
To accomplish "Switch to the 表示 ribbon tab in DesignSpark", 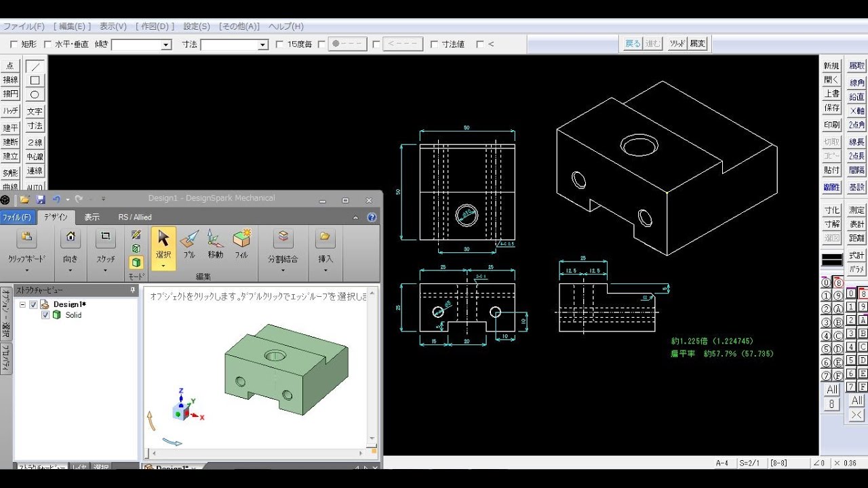I will [92, 217].
